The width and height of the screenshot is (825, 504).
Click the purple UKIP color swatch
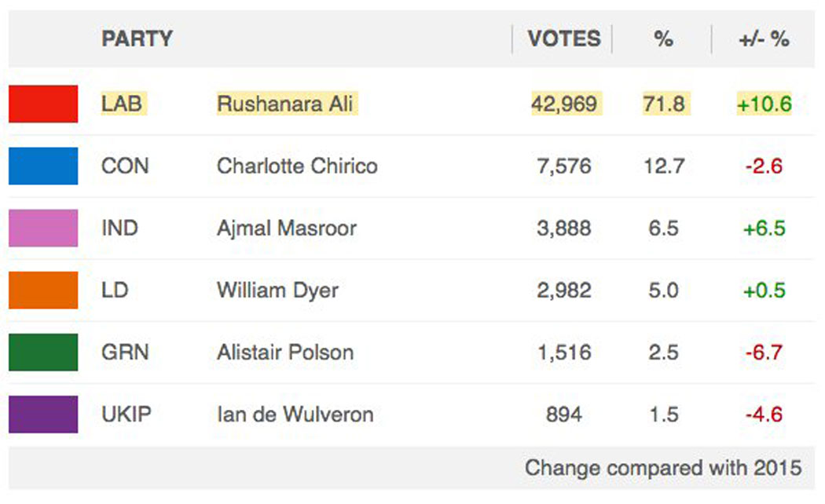click(43, 415)
